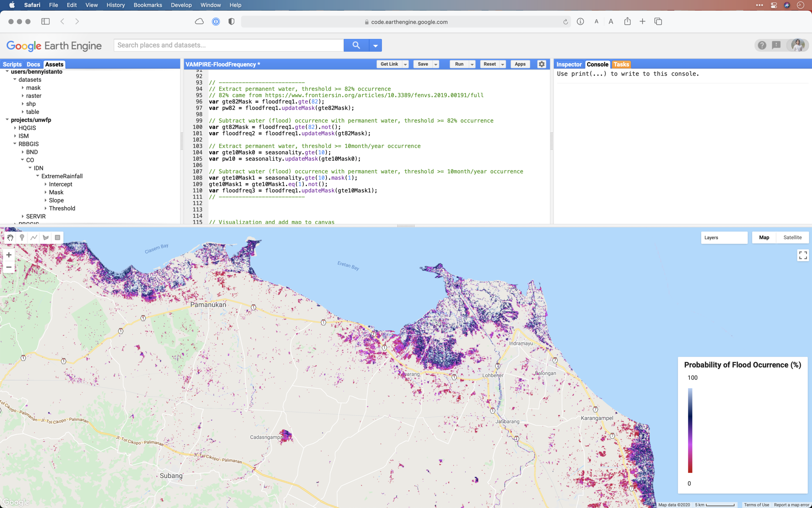The image size is (812, 508).
Task: Toggle map fullscreen view
Action: coord(803,255)
